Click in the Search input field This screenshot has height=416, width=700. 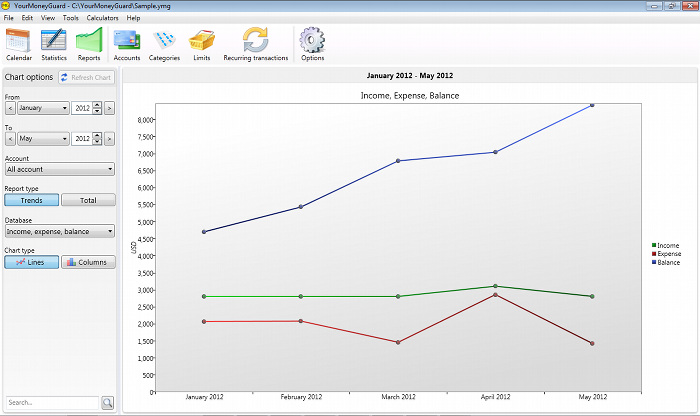pos(50,403)
